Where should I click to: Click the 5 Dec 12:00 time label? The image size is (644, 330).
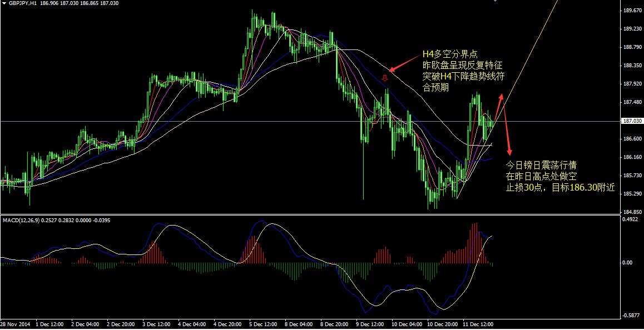click(263, 324)
